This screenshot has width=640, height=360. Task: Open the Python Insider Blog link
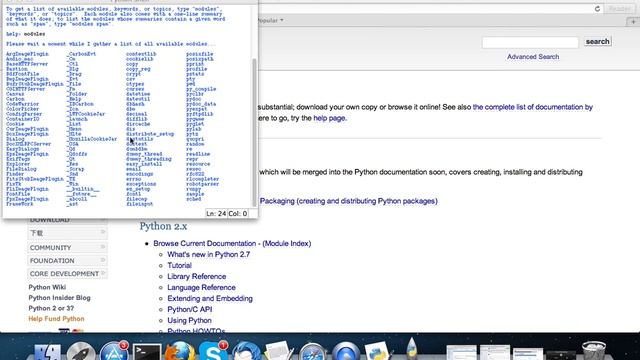pyautogui.click(x=59, y=298)
